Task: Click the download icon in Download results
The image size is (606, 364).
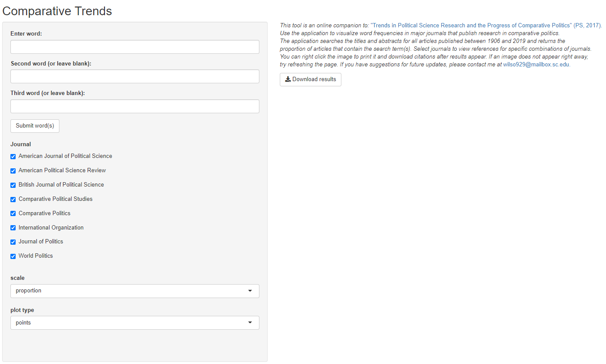Action: coord(288,79)
